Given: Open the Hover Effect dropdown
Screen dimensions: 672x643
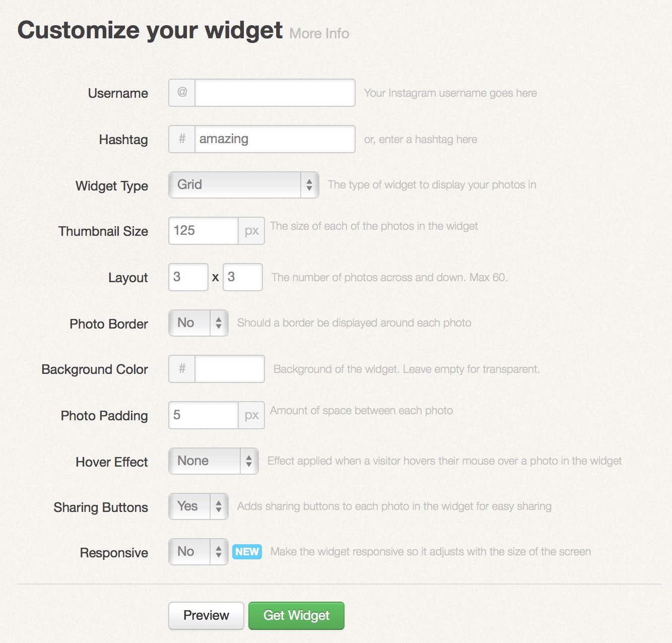Looking at the screenshot, I should (214, 461).
